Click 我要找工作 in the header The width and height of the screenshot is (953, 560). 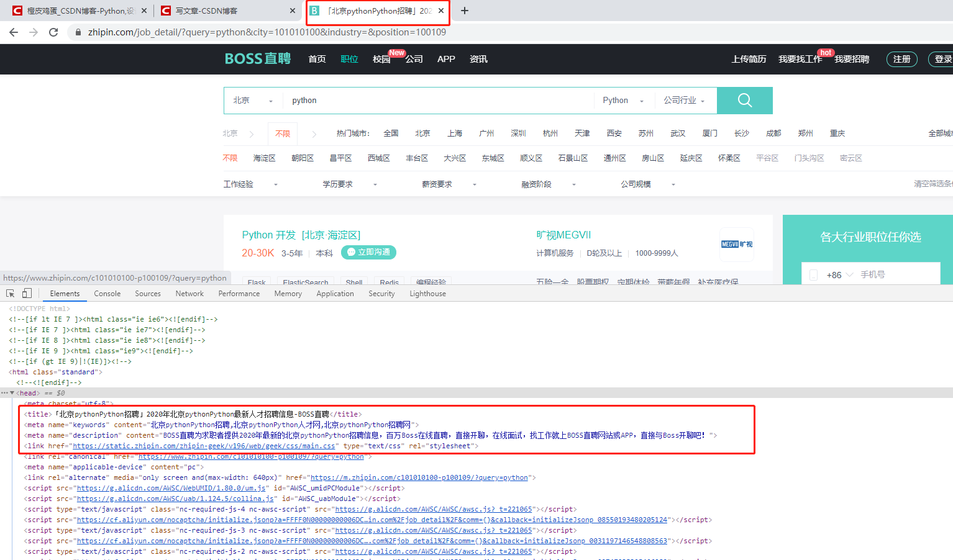800,59
